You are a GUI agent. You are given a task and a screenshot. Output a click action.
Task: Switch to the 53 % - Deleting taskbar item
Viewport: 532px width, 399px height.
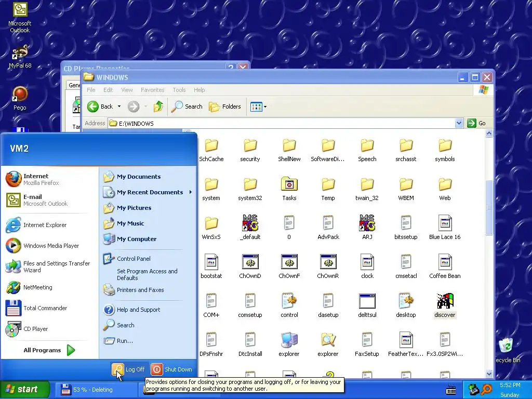(97, 390)
